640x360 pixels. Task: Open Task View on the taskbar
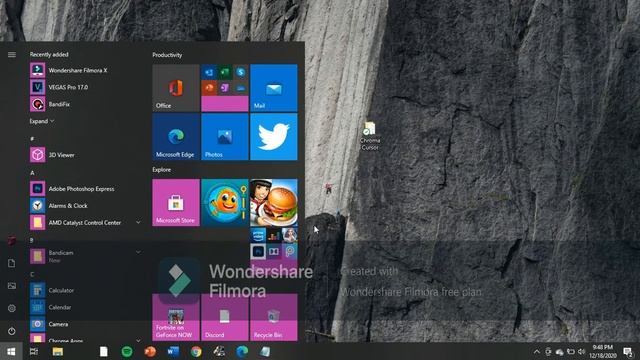[34, 351]
